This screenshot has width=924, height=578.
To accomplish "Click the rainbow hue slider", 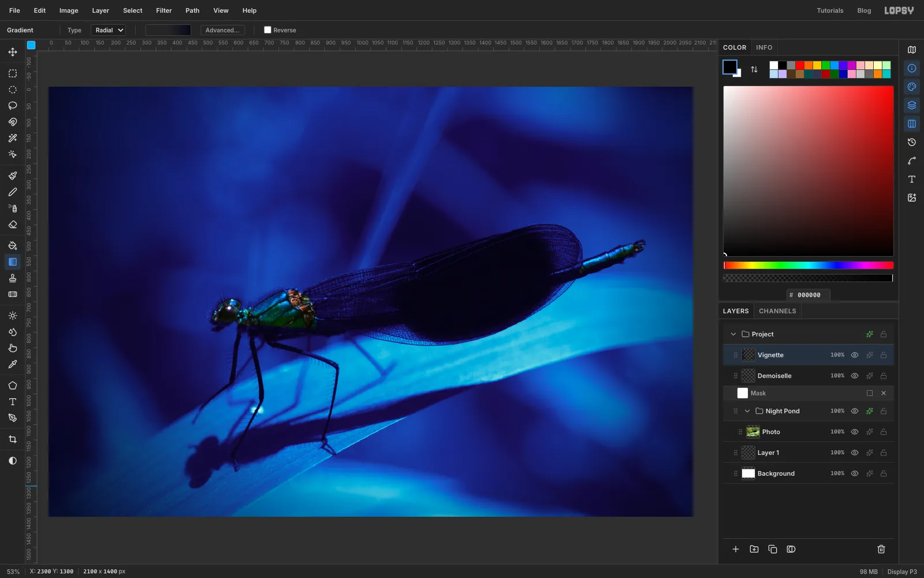I will point(808,265).
